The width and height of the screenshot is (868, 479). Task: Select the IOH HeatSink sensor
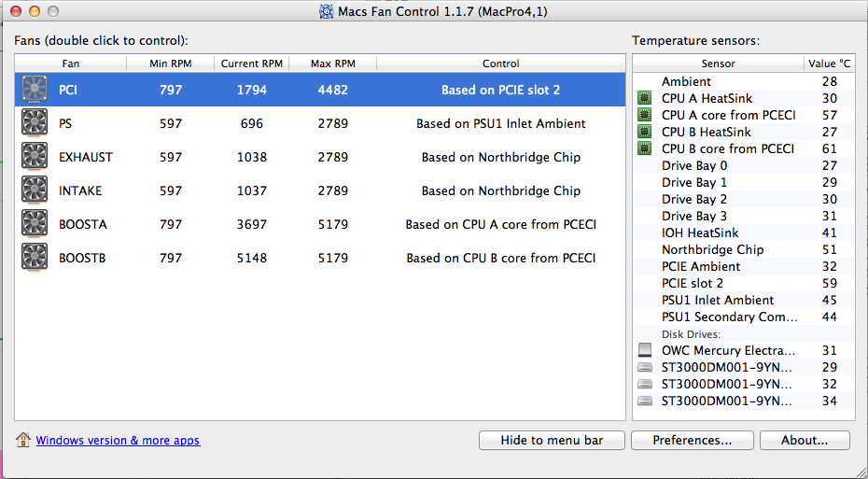click(x=744, y=232)
